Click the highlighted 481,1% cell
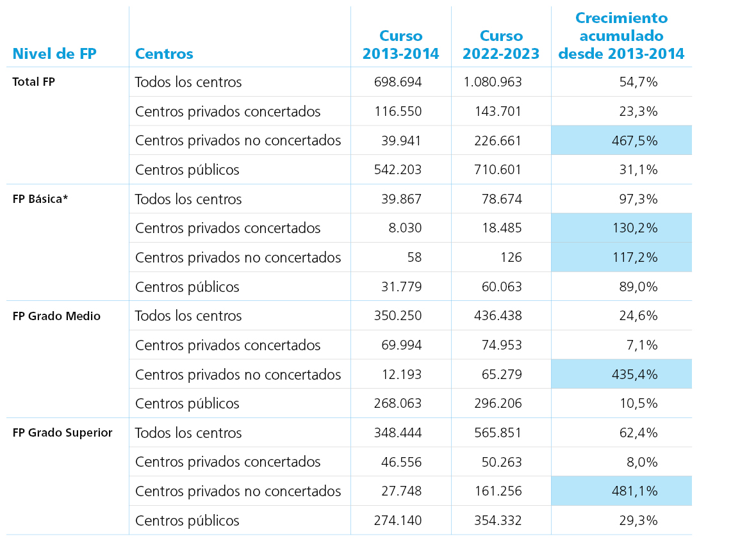The height and width of the screenshot is (541, 756). (621, 491)
